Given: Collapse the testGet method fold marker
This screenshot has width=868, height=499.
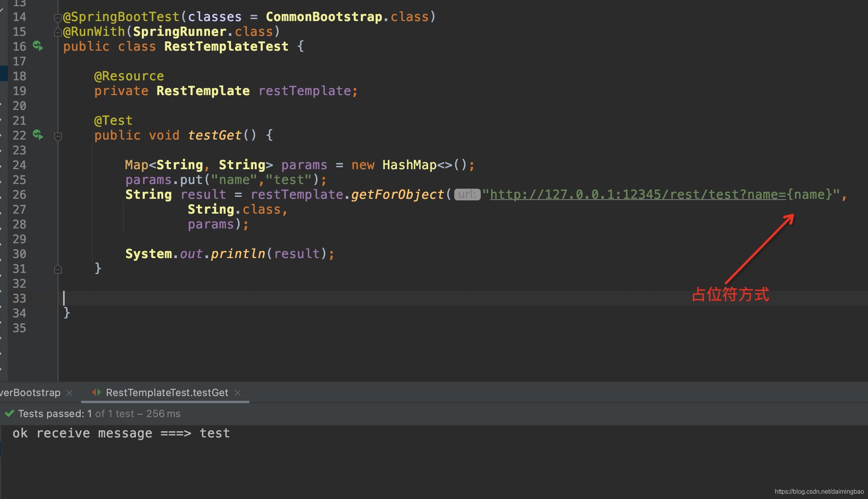Looking at the screenshot, I should [58, 136].
